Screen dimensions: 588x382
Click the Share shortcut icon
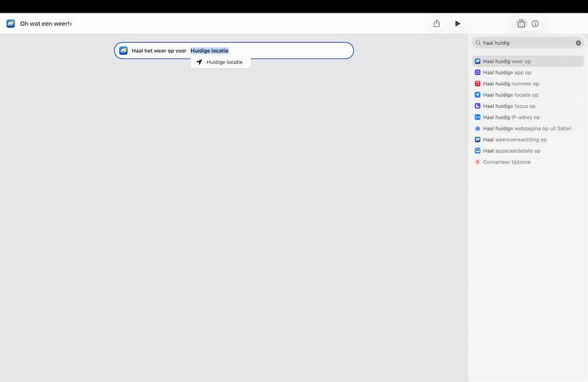(437, 24)
